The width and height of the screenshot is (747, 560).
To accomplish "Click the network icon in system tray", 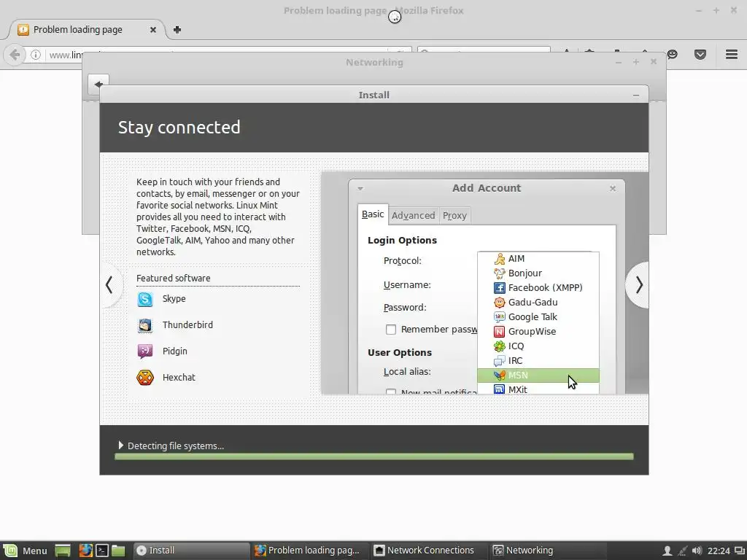I will (683, 551).
